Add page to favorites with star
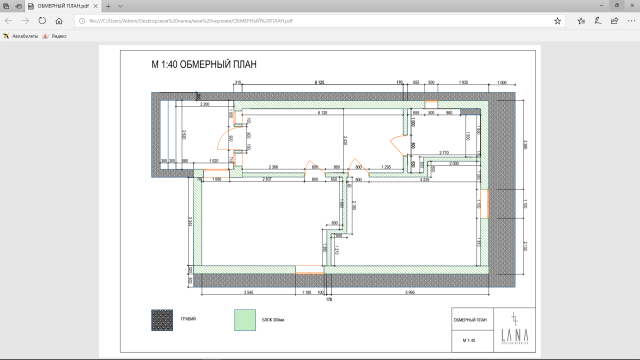Viewport: 640px width, 360px height. 558,21
